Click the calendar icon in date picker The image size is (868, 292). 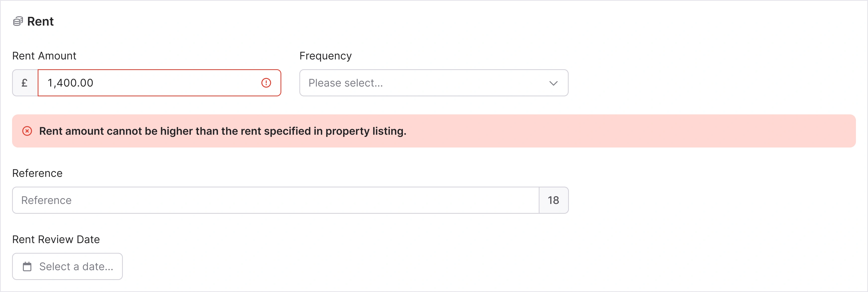click(x=27, y=267)
